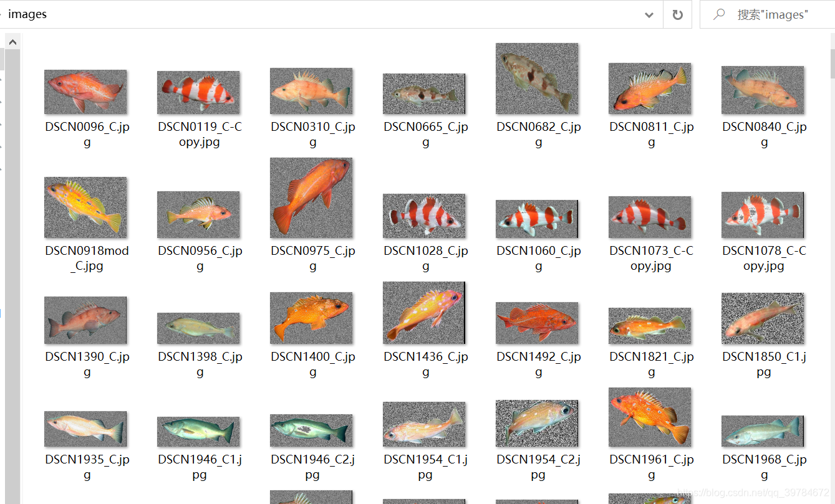Select the DSCN1961_C.jpg thumbnail
835x504 pixels.
coord(650,417)
